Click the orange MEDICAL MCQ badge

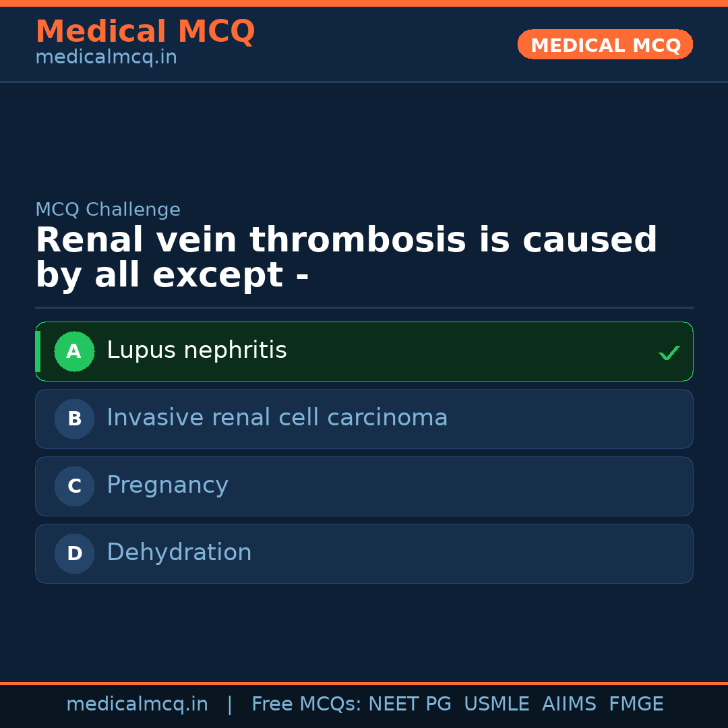coord(605,44)
